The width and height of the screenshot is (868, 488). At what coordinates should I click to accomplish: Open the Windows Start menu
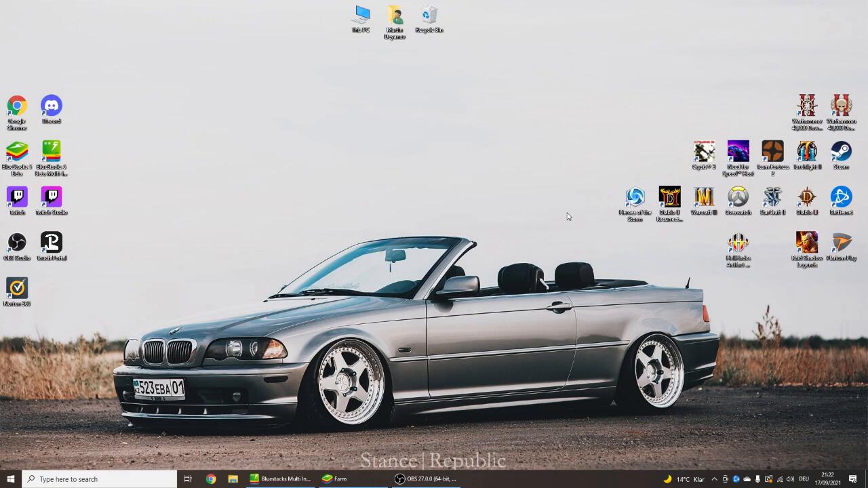click(x=10, y=479)
